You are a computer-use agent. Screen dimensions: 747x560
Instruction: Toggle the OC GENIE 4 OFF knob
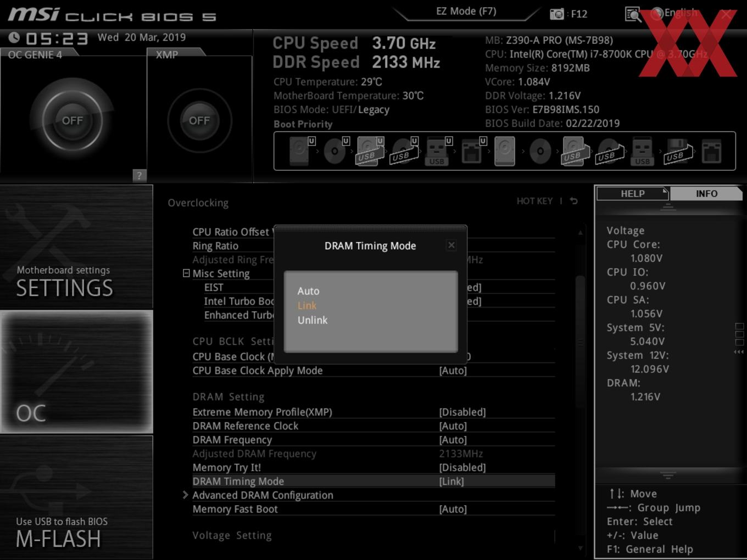(73, 120)
